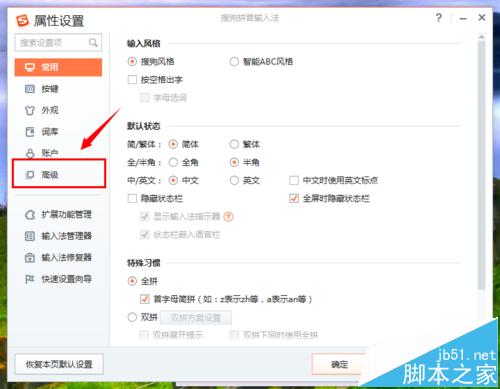Open the 常用 settings tab
This screenshot has width=500, height=389.
(x=58, y=67)
